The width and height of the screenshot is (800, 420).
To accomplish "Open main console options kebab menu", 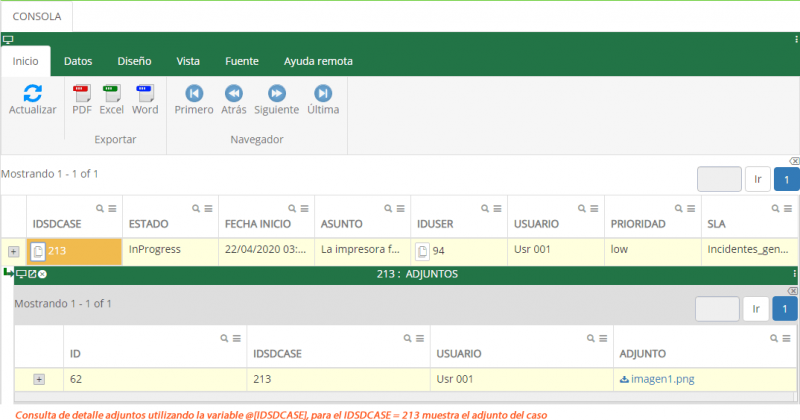I will (x=796, y=39).
